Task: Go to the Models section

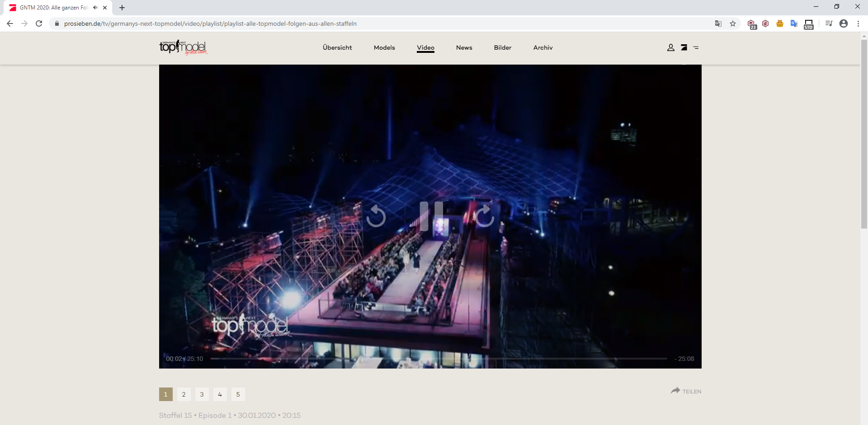Action: click(384, 47)
